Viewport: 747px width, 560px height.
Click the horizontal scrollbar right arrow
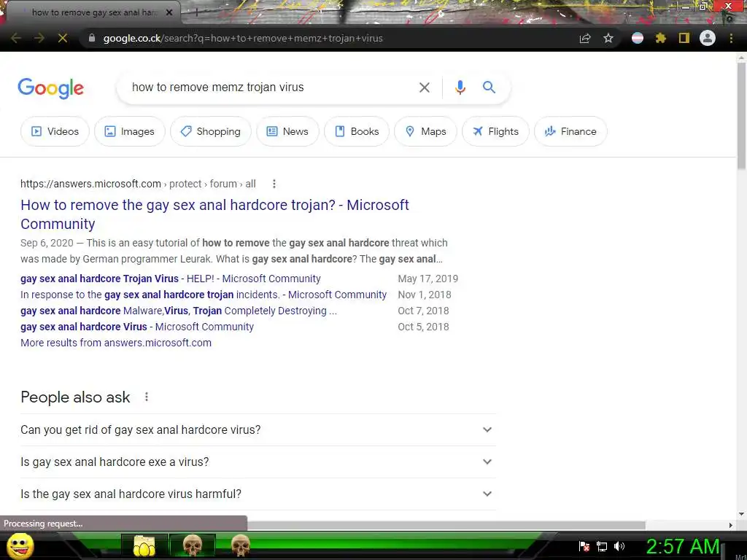tap(731, 525)
